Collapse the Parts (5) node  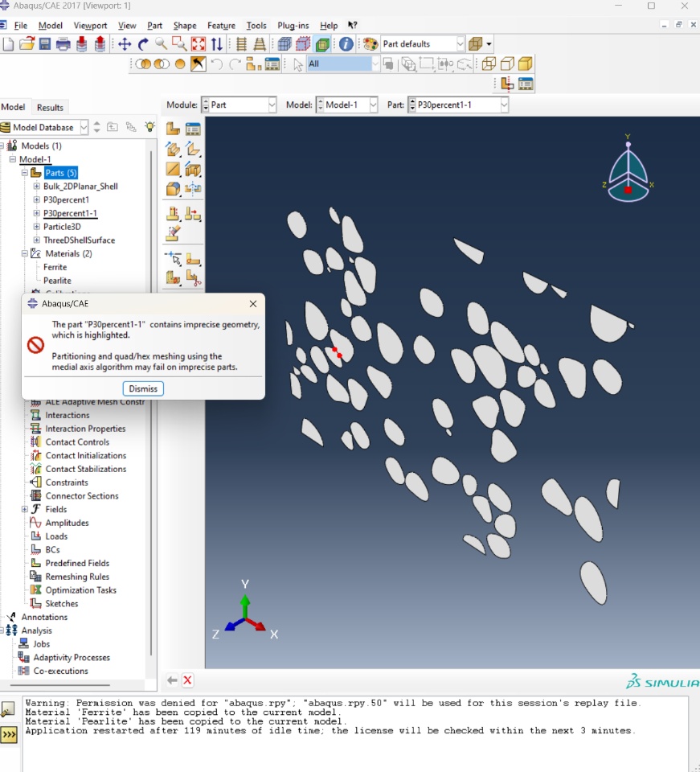pos(25,173)
